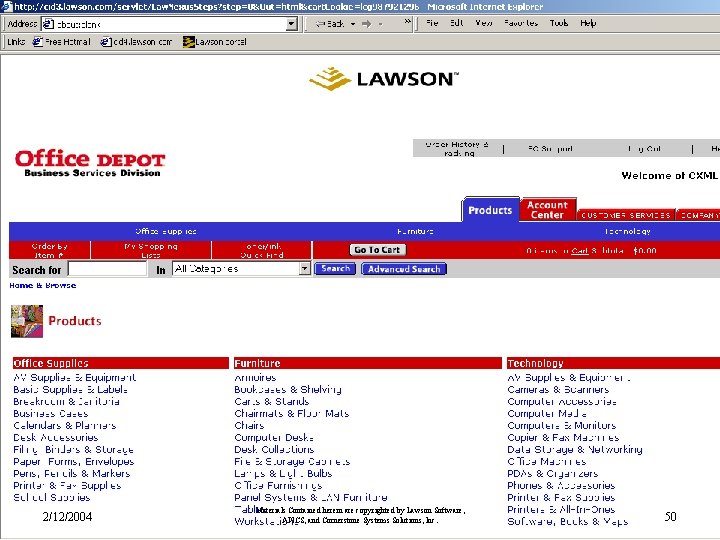Click the Forward arrow toolbar button
720x540 pixels.
coord(366,24)
